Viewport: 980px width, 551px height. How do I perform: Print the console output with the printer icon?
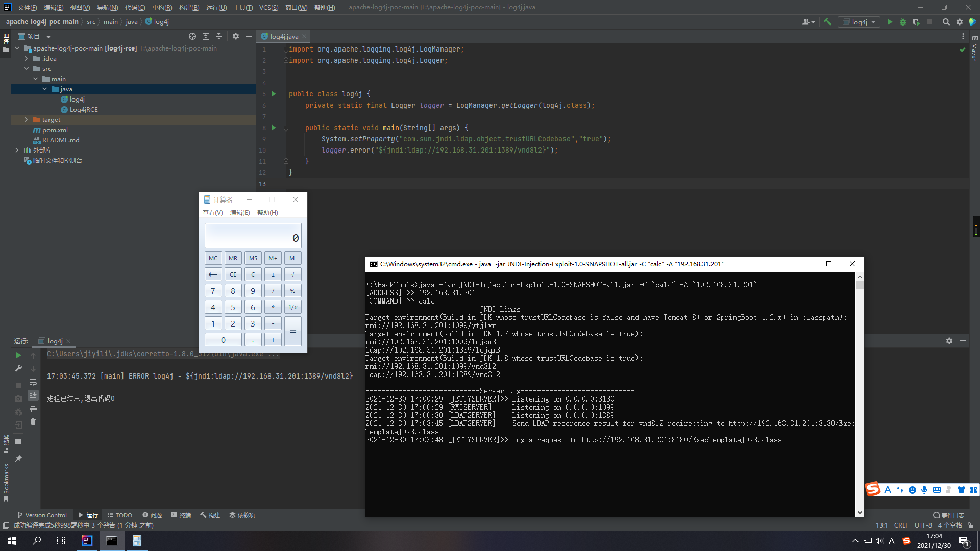(33, 409)
